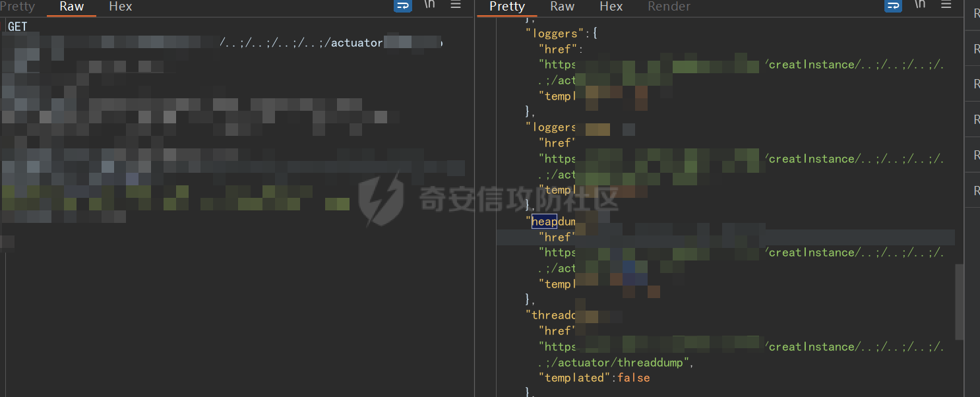Screen dimensions: 980x397
Task: Show non-printable characters in the response pane
Action: point(920,5)
